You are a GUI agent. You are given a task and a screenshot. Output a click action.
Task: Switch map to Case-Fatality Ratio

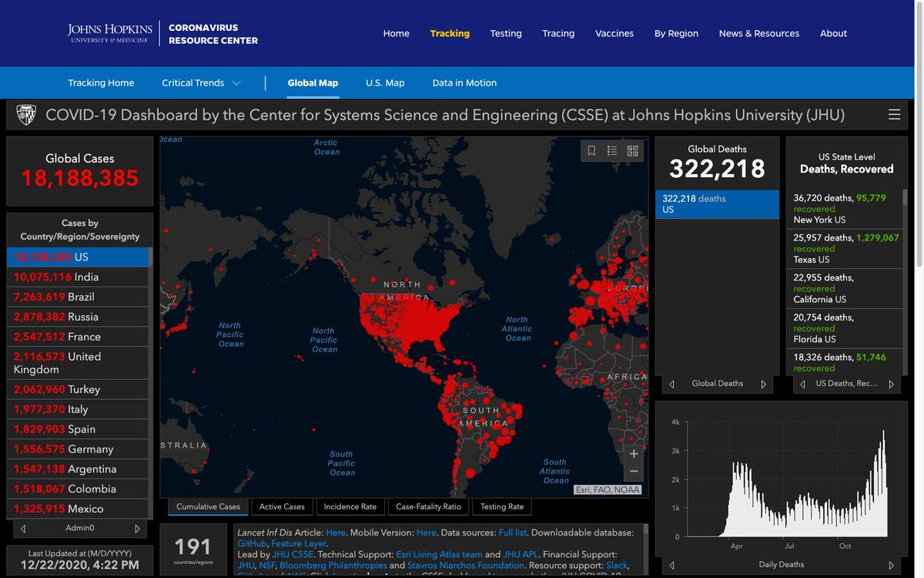[x=428, y=506]
